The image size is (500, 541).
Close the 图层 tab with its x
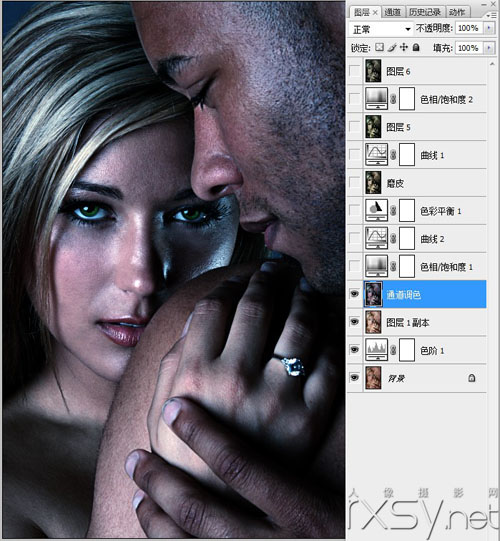[x=375, y=13]
